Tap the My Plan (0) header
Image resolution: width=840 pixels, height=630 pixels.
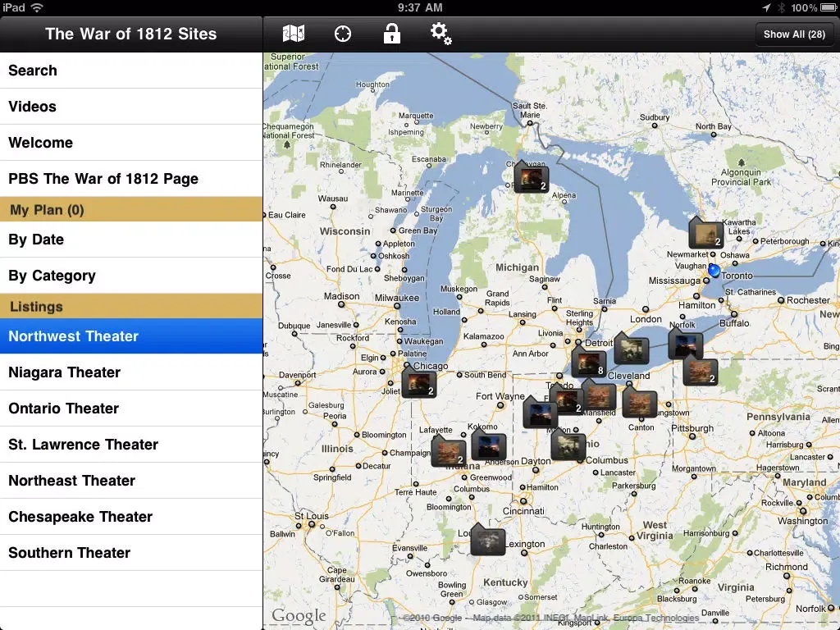131,209
